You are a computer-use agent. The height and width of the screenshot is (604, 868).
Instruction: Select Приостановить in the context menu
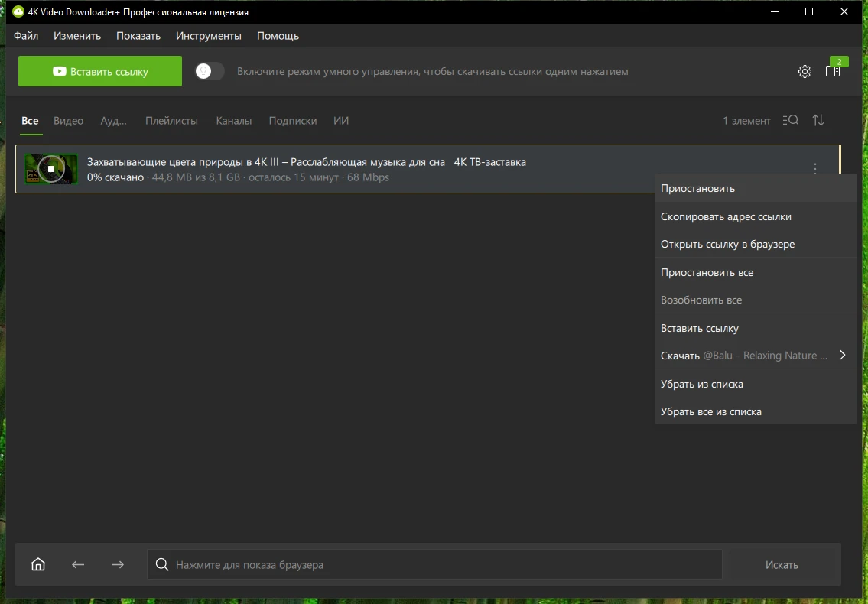(x=697, y=188)
